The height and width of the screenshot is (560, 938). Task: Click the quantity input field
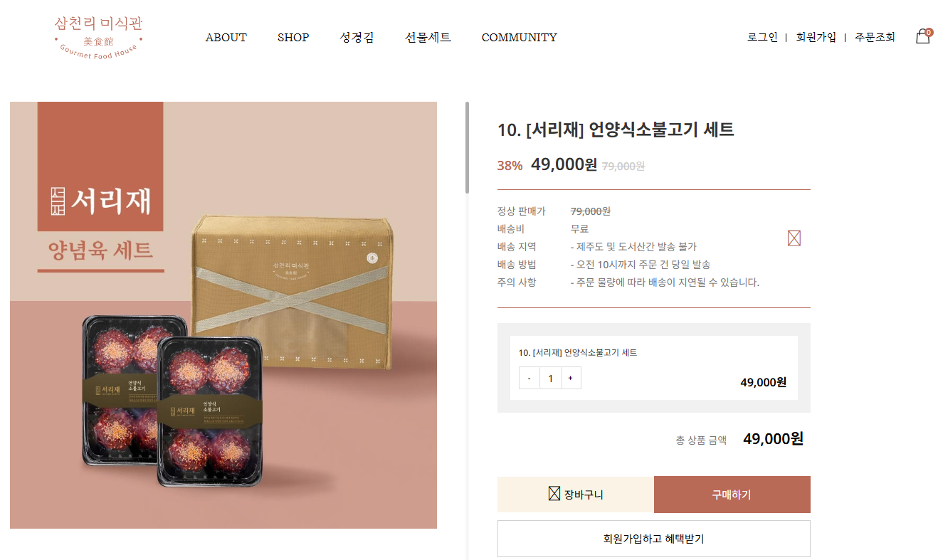[551, 379]
